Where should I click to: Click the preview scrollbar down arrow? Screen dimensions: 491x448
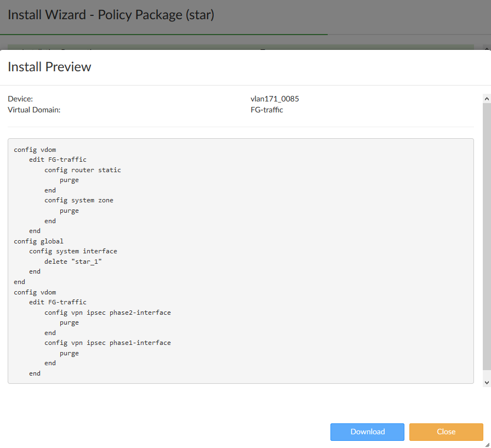487,382
